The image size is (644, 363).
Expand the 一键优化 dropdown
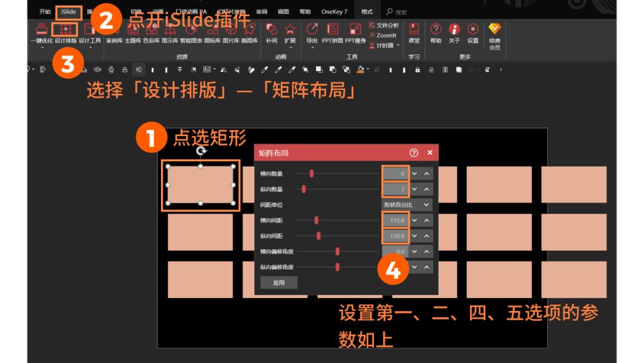(x=42, y=48)
